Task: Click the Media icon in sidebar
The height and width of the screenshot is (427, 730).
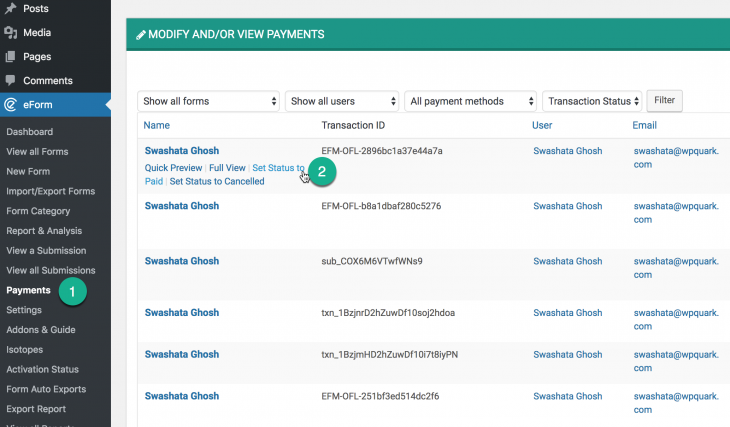Action: 11,33
